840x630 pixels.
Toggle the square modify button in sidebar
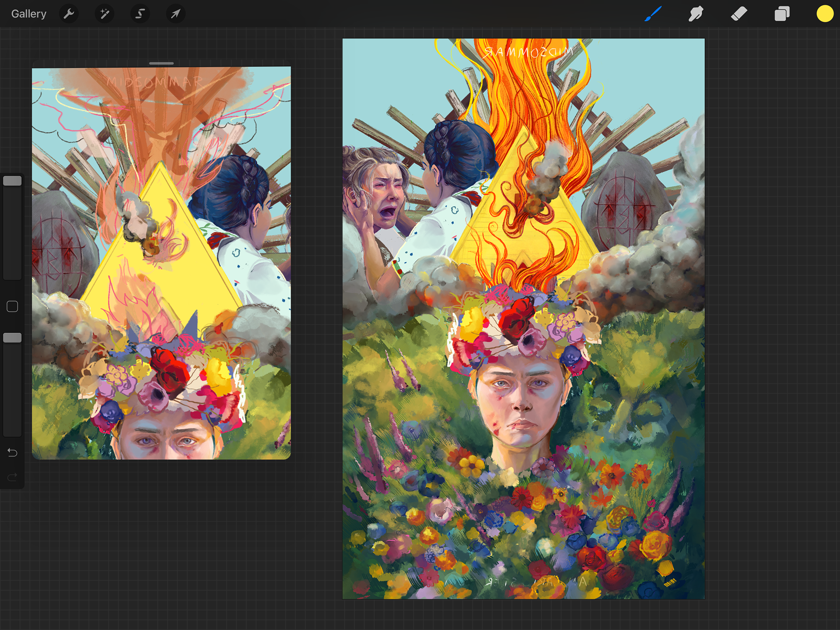tap(12, 306)
